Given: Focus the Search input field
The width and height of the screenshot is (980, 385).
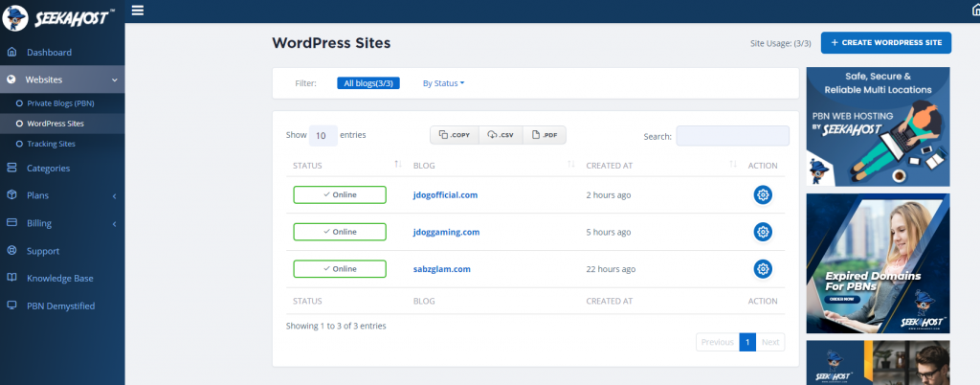Looking at the screenshot, I should [x=732, y=136].
